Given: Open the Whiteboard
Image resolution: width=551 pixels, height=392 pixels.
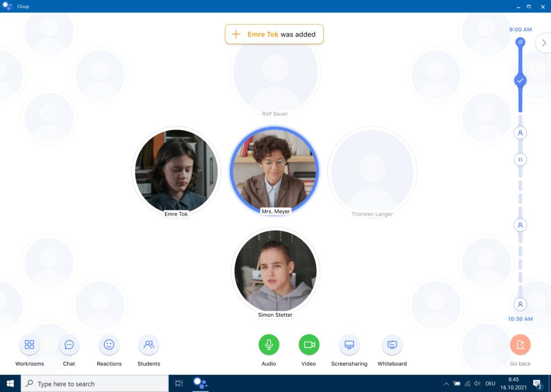Looking at the screenshot, I should pos(392,345).
